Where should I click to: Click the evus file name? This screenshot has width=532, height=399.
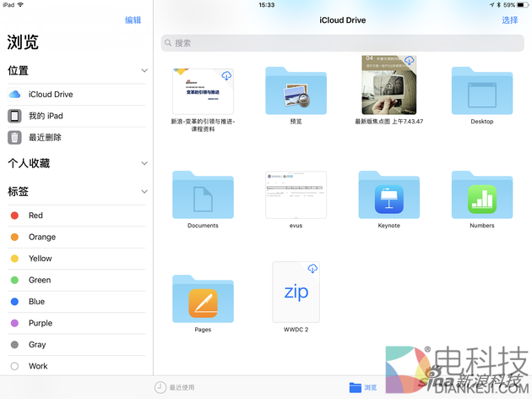296,226
